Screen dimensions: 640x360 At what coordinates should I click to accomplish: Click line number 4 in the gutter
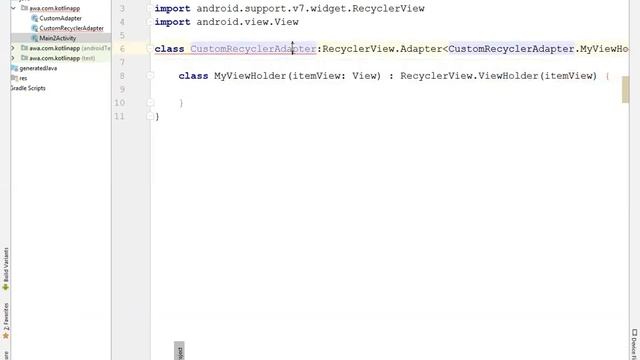click(122, 22)
